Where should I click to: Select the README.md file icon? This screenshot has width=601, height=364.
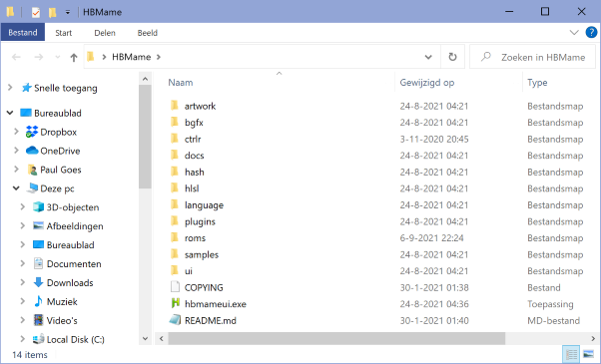click(175, 320)
